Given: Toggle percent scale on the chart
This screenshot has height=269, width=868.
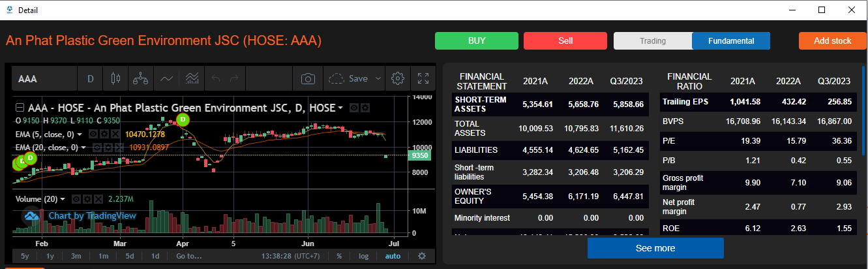Looking at the screenshot, I should click(x=339, y=256).
